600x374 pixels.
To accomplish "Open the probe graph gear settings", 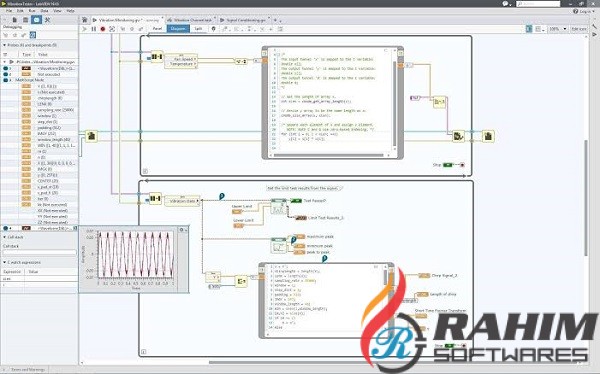I will click(182, 230).
